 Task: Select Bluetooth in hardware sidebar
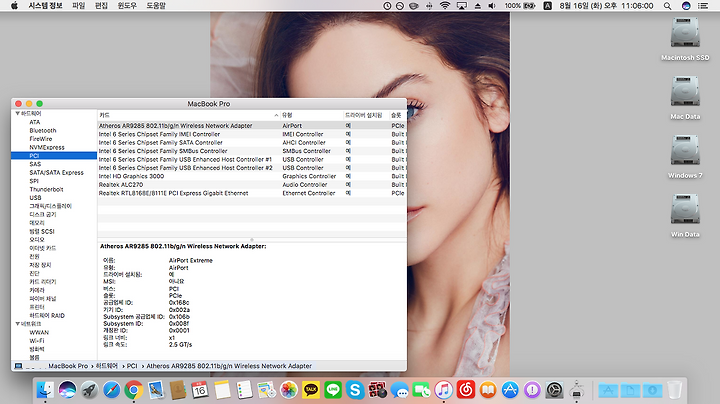click(x=43, y=130)
